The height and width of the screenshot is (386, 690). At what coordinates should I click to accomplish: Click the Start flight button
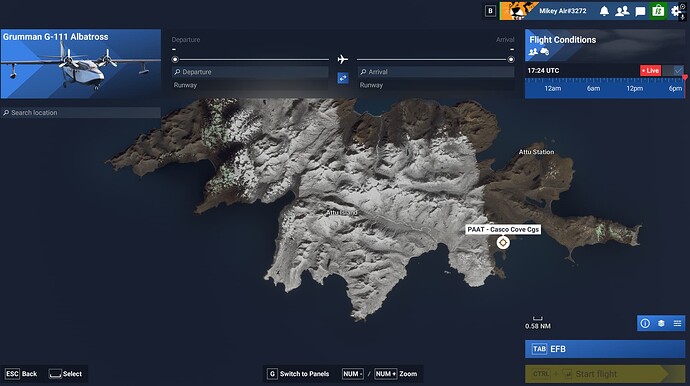click(605, 374)
